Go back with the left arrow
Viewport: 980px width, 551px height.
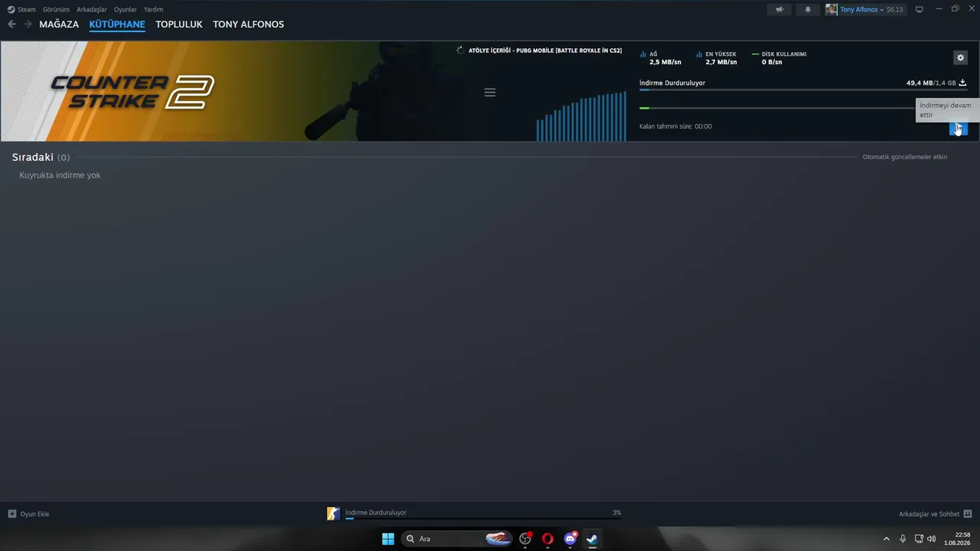tap(11, 24)
